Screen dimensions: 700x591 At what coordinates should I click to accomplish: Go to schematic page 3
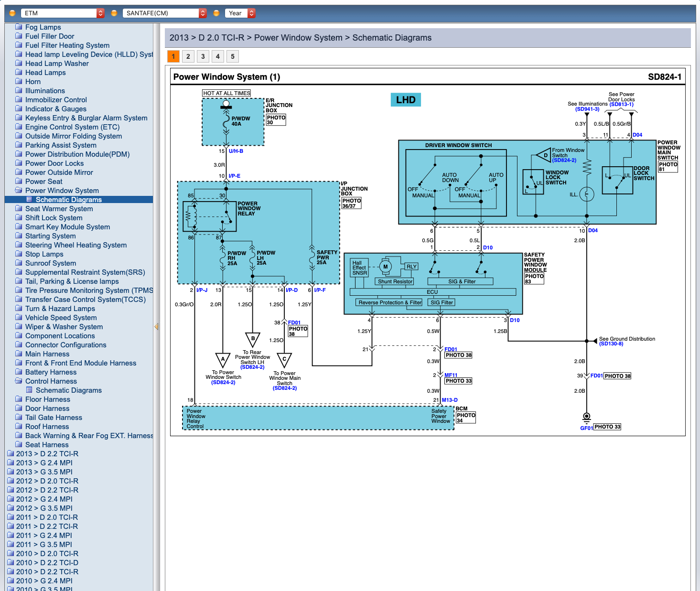(x=203, y=56)
